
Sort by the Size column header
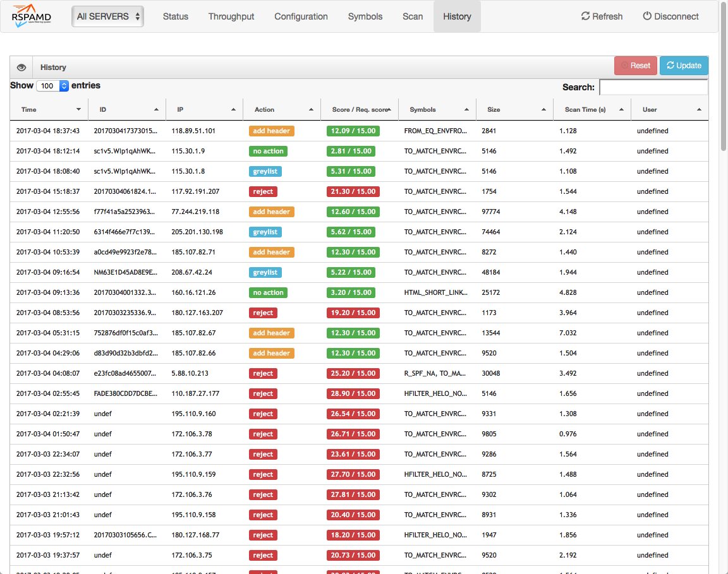[514, 109]
